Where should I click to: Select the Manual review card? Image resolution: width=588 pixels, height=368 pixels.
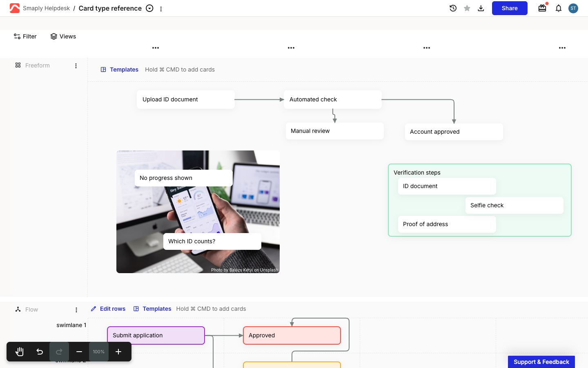coord(335,131)
